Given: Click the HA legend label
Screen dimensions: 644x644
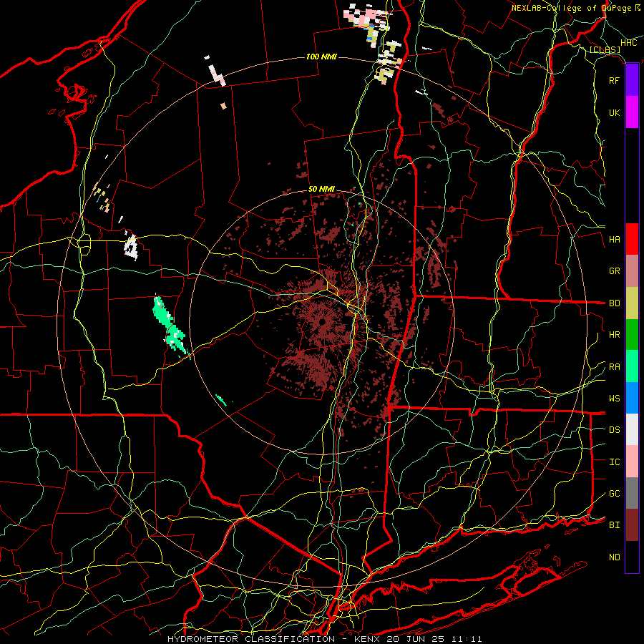Looking at the screenshot, I should (x=614, y=240).
